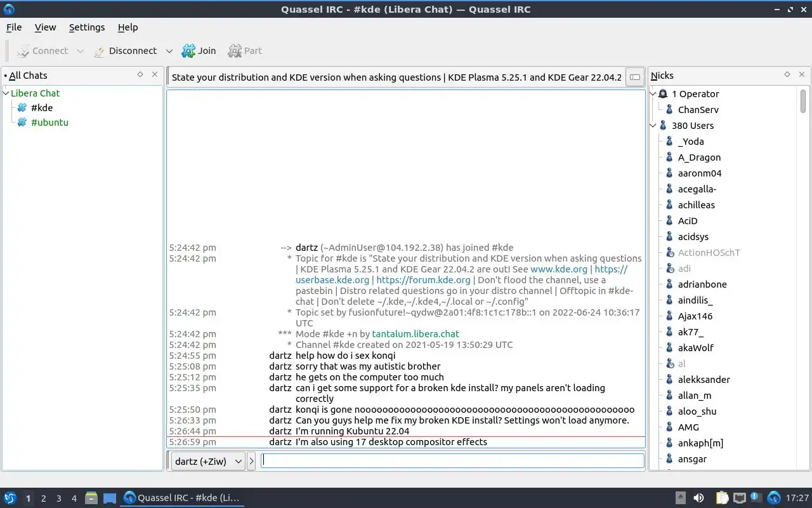Click the away icon beside ActionHOSchT
The width and height of the screenshot is (812, 508).
pos(669,252)
